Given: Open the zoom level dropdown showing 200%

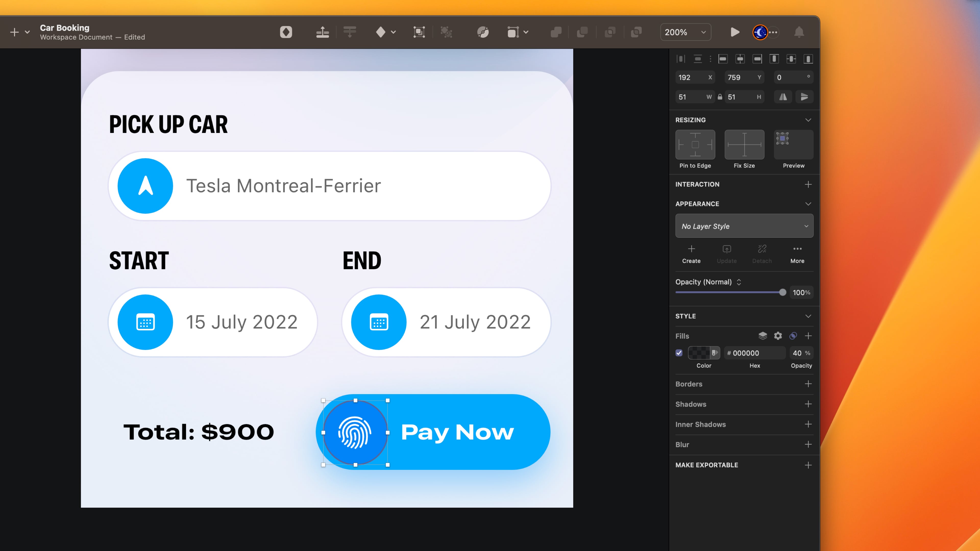Looking at the screenshot, I should point(685,32).
